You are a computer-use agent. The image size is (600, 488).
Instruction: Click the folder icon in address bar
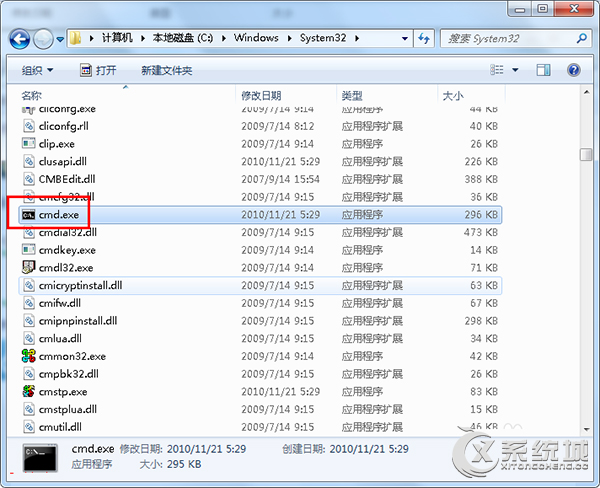point(75,38)
